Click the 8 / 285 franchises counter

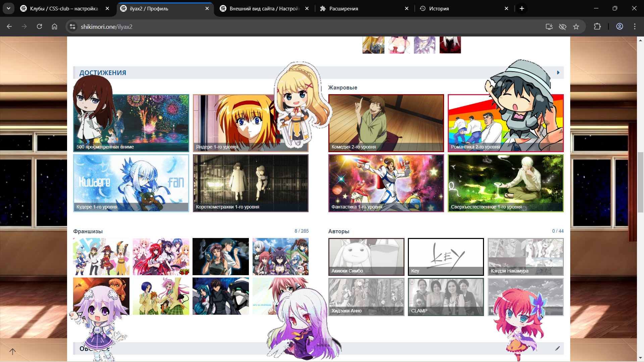(302, 231)
